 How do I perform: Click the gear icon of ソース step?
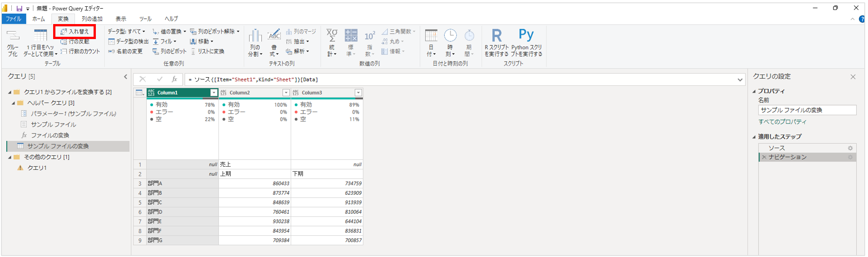point(850,148)
